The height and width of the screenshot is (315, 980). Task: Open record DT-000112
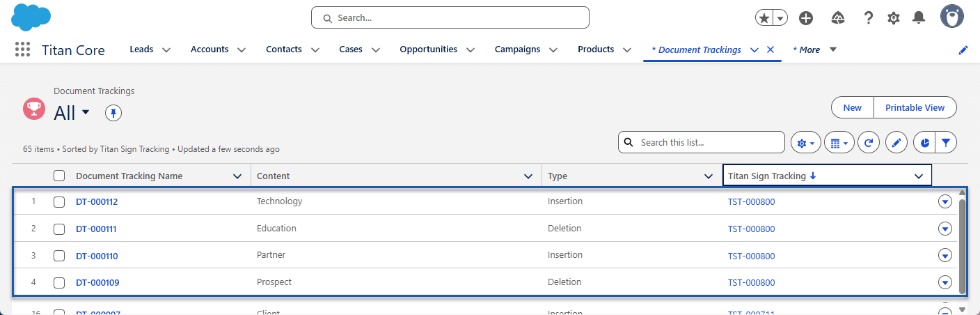click(97, 202)
